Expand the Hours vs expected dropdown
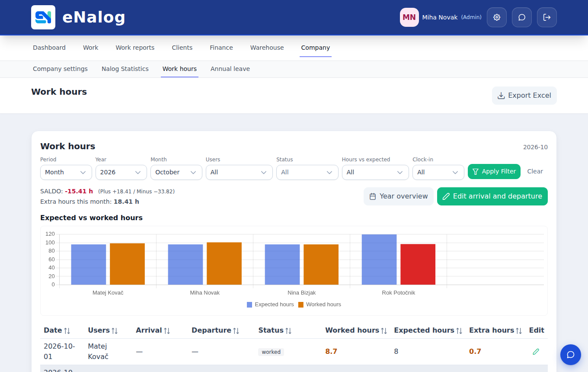588x372 pixels. [x=375, y=172]
